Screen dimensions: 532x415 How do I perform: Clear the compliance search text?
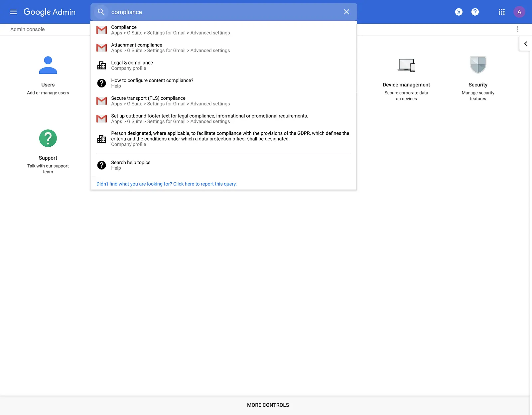pos(346,12)
